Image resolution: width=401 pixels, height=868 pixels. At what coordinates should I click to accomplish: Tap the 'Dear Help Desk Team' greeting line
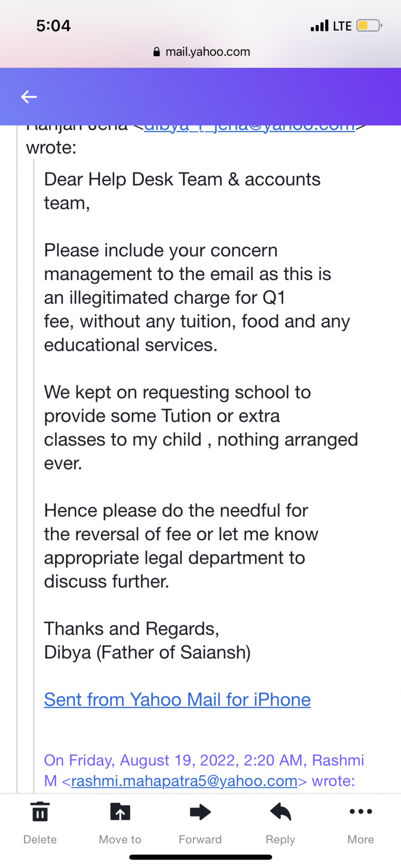pos(182,180)
